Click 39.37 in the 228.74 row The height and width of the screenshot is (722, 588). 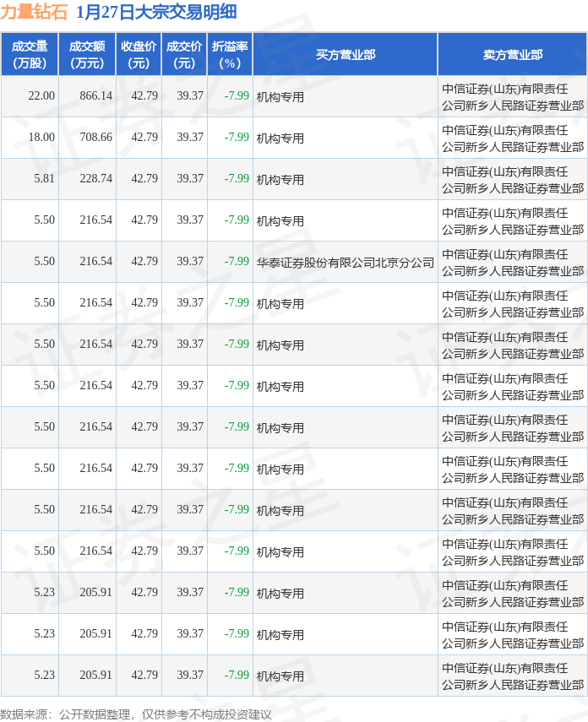(x=190, y=179)
